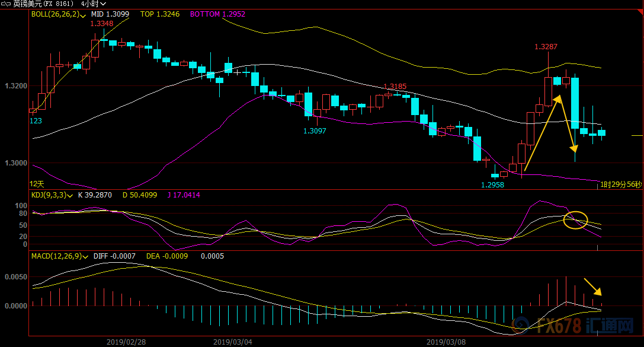This screenshot has width=644, height=347.
Task: Select the 2019/03/08 date on time axis
Action: (x=446, y=342)
